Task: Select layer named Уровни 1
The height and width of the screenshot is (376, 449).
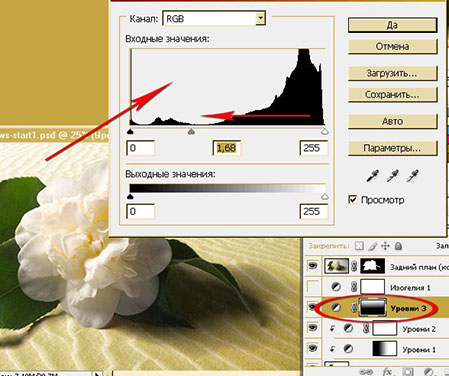Action: coord(419,350)
